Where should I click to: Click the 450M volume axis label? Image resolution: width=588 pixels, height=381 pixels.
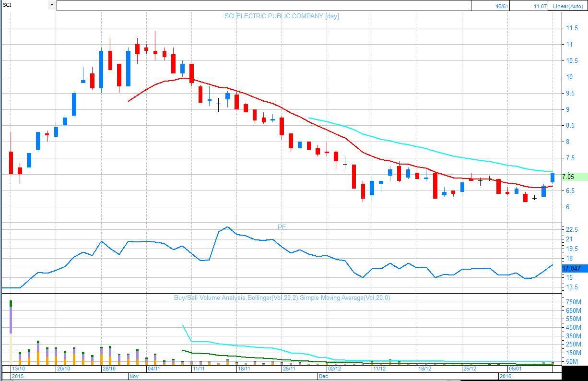(573, 328)
